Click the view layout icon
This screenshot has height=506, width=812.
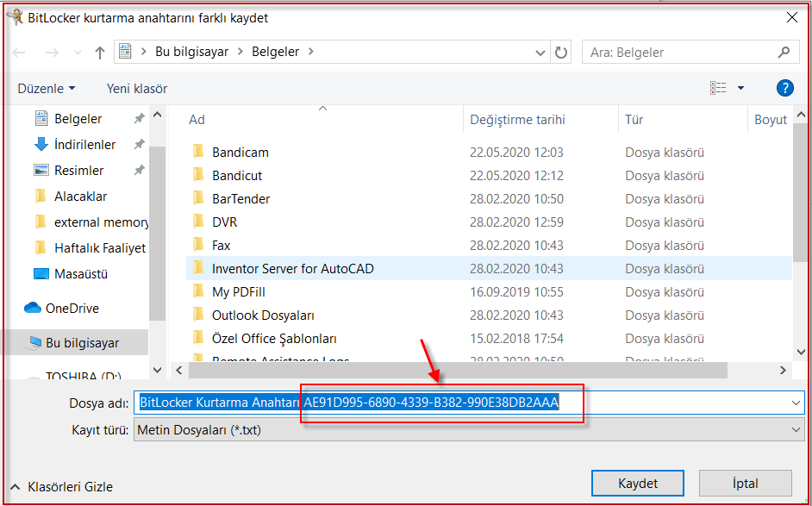[718, 88]
